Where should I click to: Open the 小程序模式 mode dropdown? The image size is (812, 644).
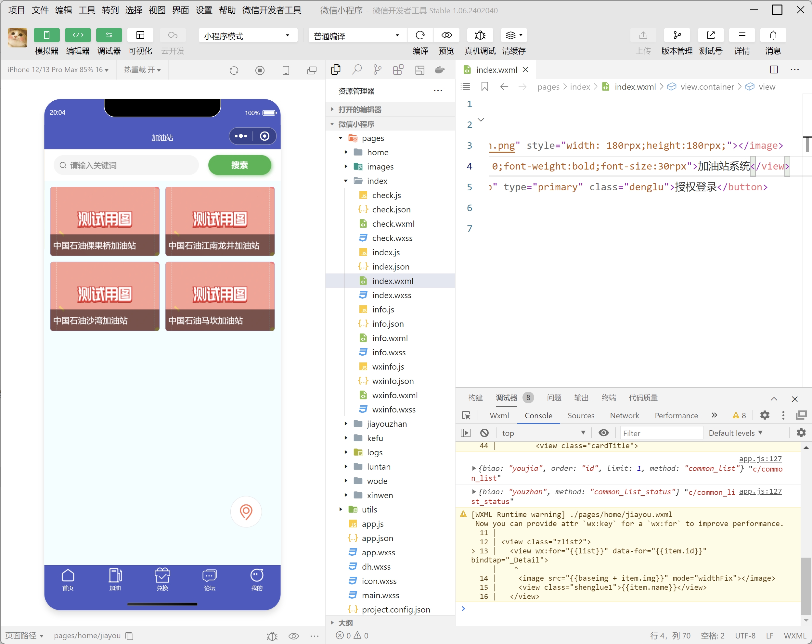point(248,36)
